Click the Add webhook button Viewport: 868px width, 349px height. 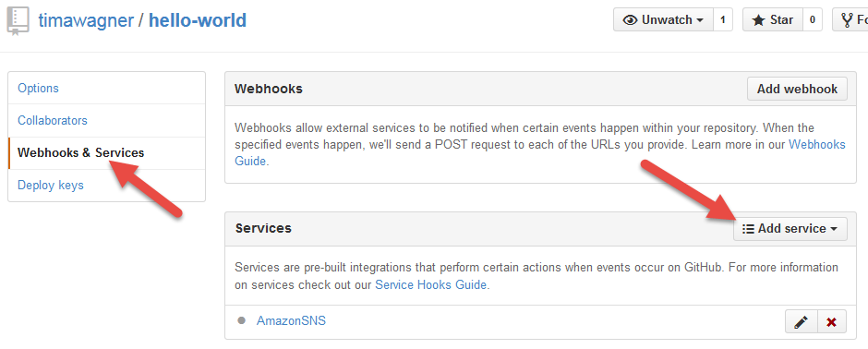[797, 89]
